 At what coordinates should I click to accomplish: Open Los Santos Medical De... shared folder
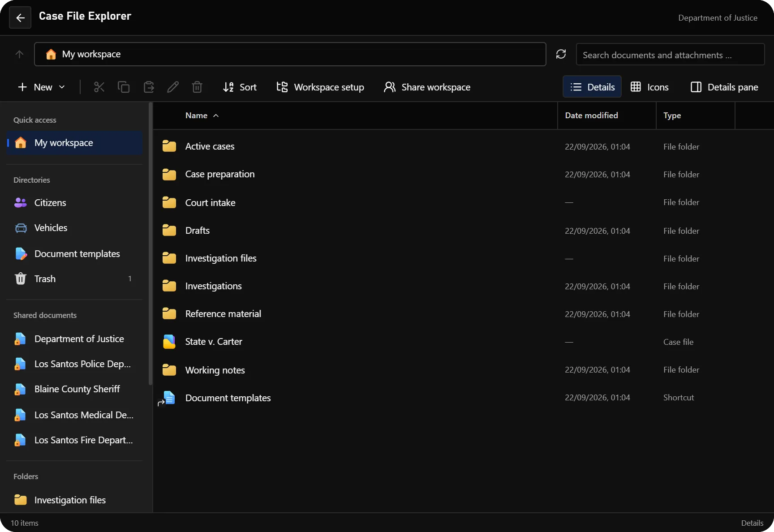[x=74, y=415]
